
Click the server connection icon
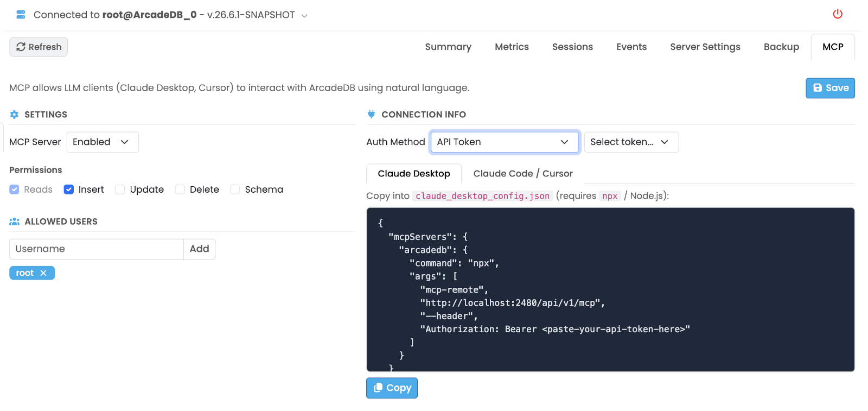[x=21, y=15]
